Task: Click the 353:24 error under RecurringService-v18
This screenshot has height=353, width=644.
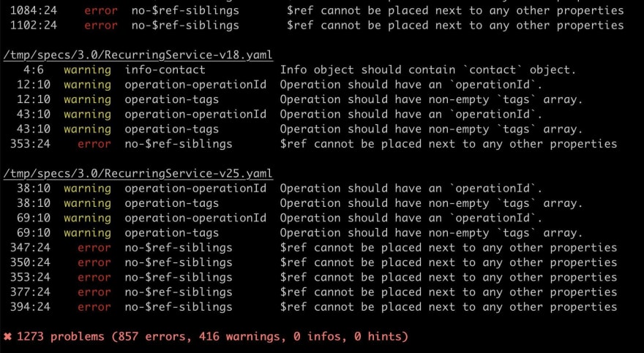Action: [x=313, y=144]
